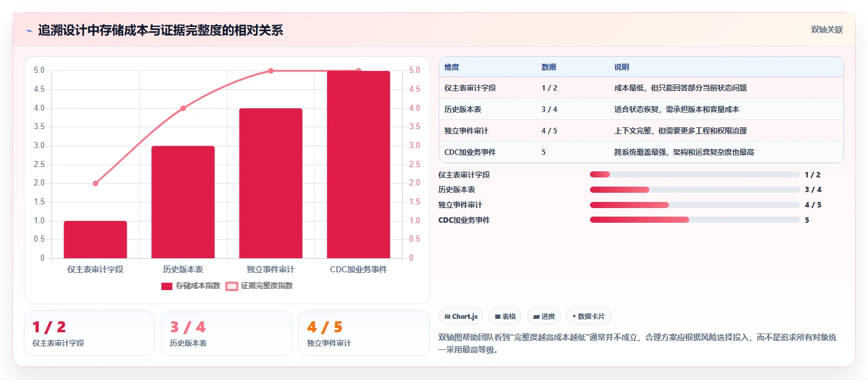This screenshot has width=868, height=380.
Task: Click the card title 追溯设计中存储成本与证据完整度的相对关系
Action: click(160, 30)
